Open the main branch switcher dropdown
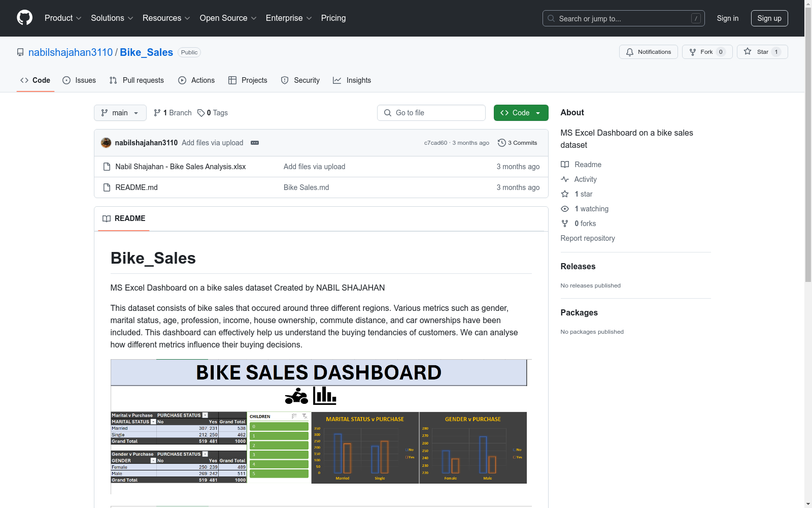 coord(120,113)
